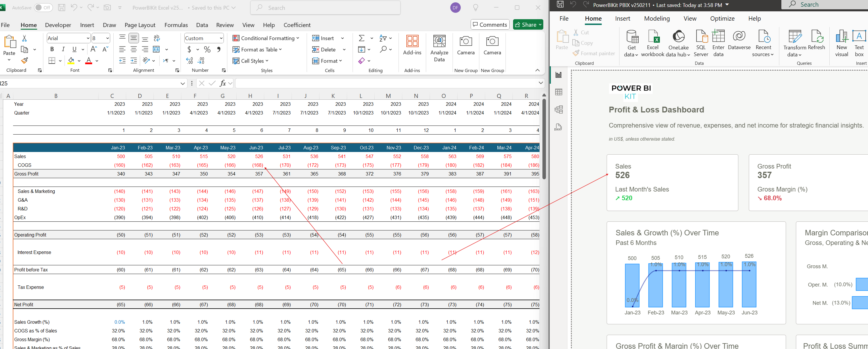Open Power BI Model view icon
The image size is (868, 349).
tap(558, 110)
